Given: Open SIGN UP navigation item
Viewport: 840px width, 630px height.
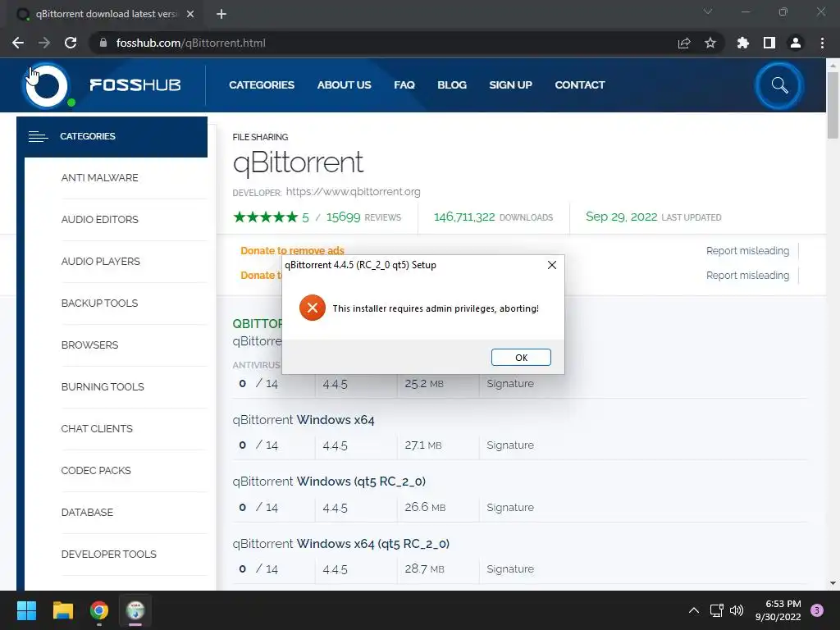Looking at the screenshot, I should coord(510,85).
